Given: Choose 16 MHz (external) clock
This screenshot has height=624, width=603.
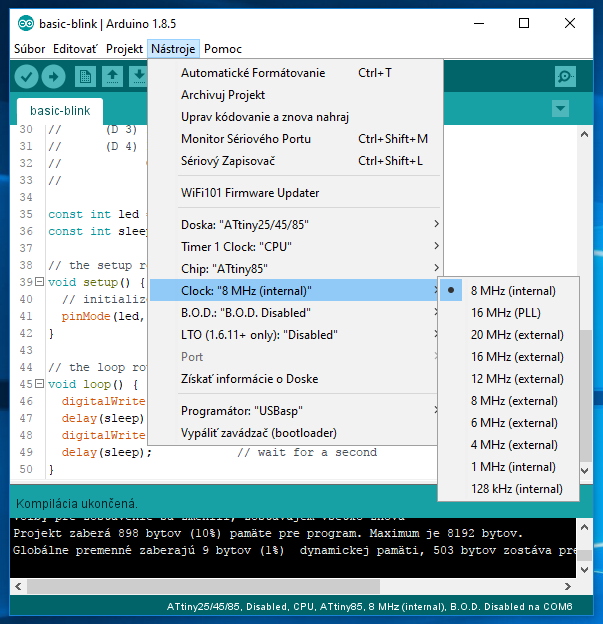Looking at the screenshot, I should point(509,357).
